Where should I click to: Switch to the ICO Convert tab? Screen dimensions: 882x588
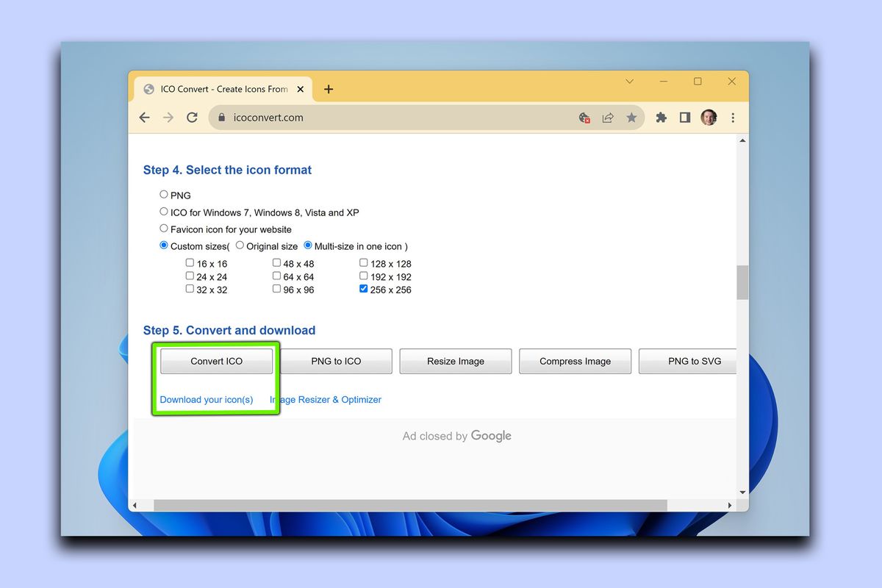click(x=213, y=88)
